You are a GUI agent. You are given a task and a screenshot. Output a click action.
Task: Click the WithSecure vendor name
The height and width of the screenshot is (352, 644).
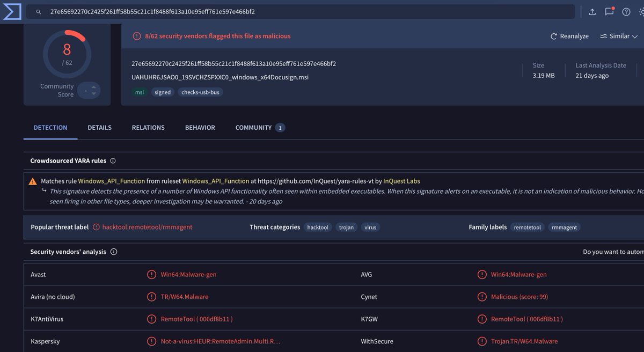377,341
